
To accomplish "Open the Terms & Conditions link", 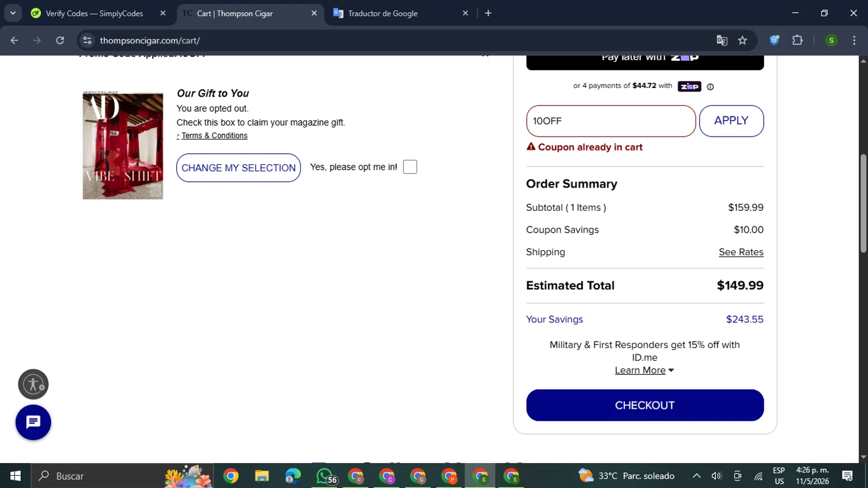I will [214, 135].
